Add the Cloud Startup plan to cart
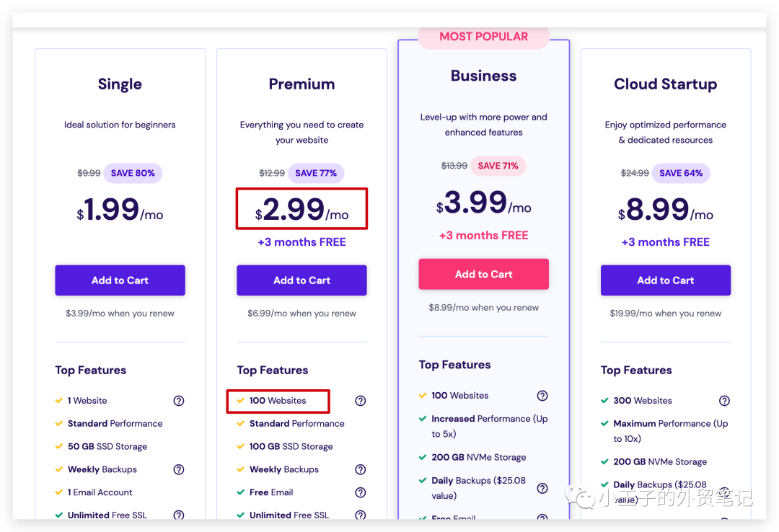The height and width of the screenshot is (532, 779). click(665, 280)
